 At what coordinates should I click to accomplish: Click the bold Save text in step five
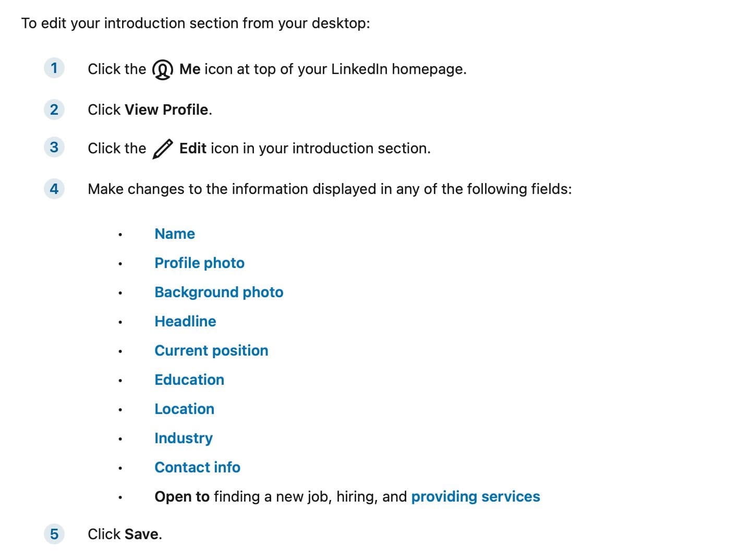point(141,534)
